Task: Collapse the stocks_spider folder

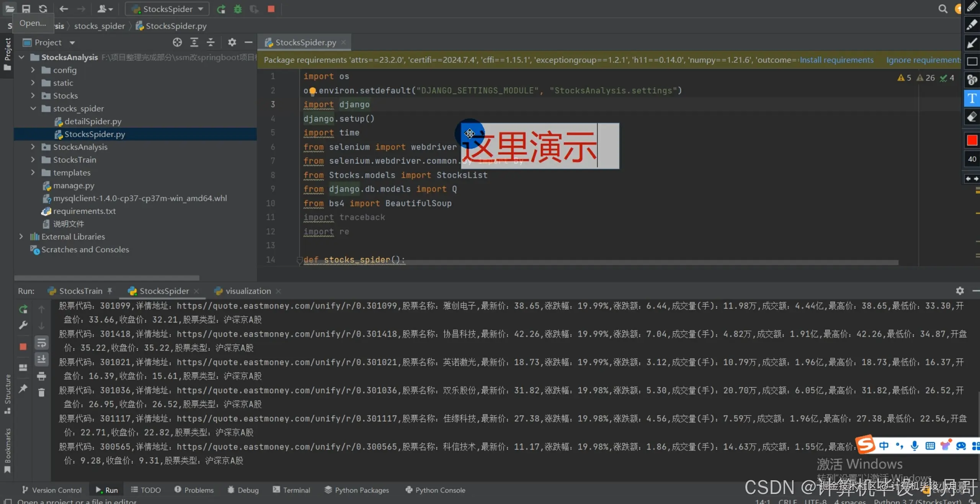Action: (x=33, y=108)
